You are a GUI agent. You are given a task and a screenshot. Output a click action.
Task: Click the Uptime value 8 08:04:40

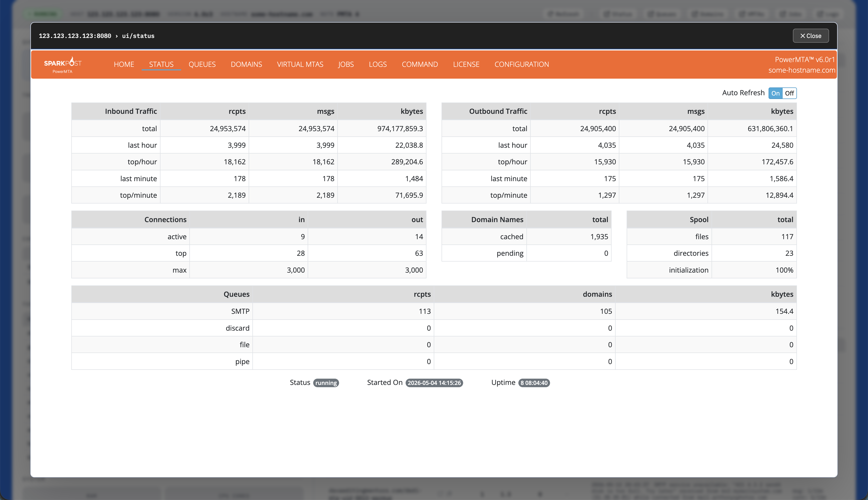[534, 383]
